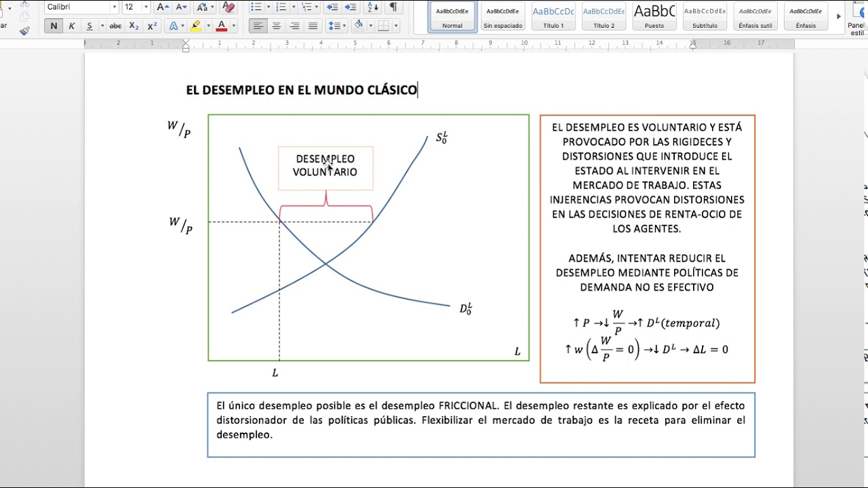Toggle show paragraph marks (¶)
Screen dimensions: 868x488
coord(393,7)
